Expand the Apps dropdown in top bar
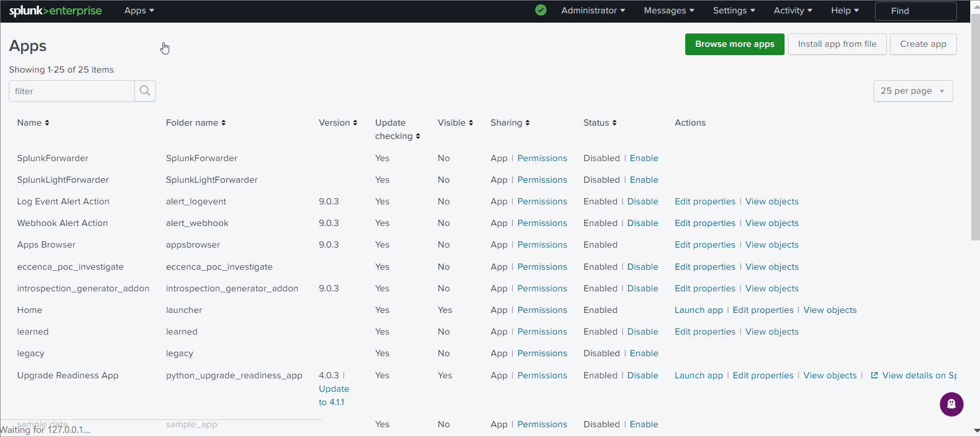980x437 pixels. [139, 11]
